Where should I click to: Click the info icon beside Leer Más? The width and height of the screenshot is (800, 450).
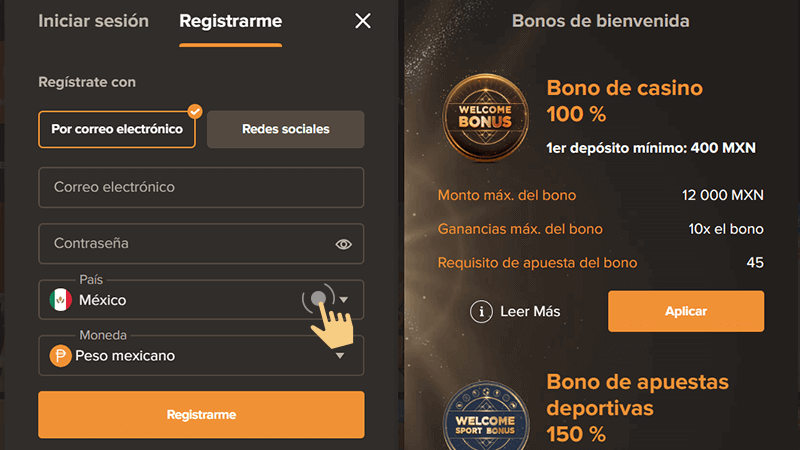pos(482,311)
